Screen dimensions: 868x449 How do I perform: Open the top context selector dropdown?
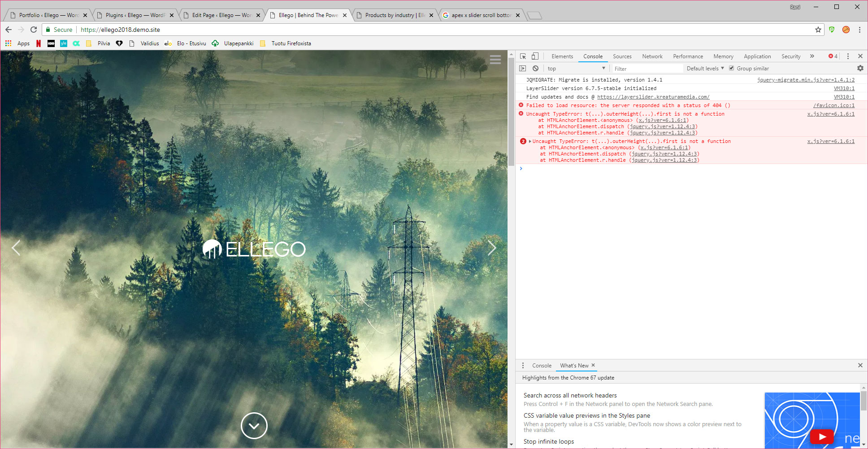(576, 69)
